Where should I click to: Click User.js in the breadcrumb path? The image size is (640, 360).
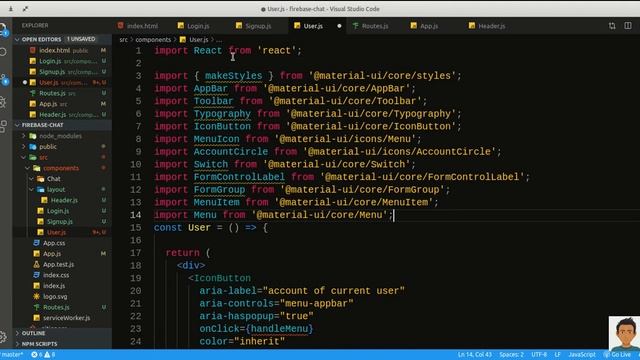click(x=198, y=40)
